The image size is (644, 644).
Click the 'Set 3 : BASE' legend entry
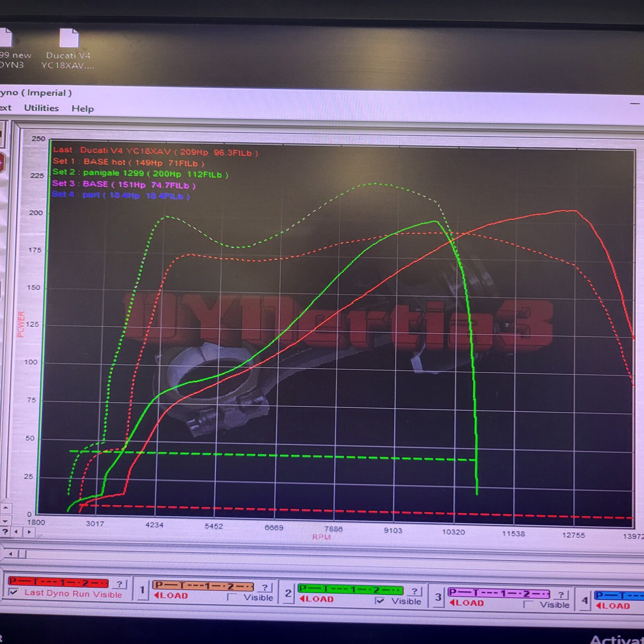click(124, 184)
